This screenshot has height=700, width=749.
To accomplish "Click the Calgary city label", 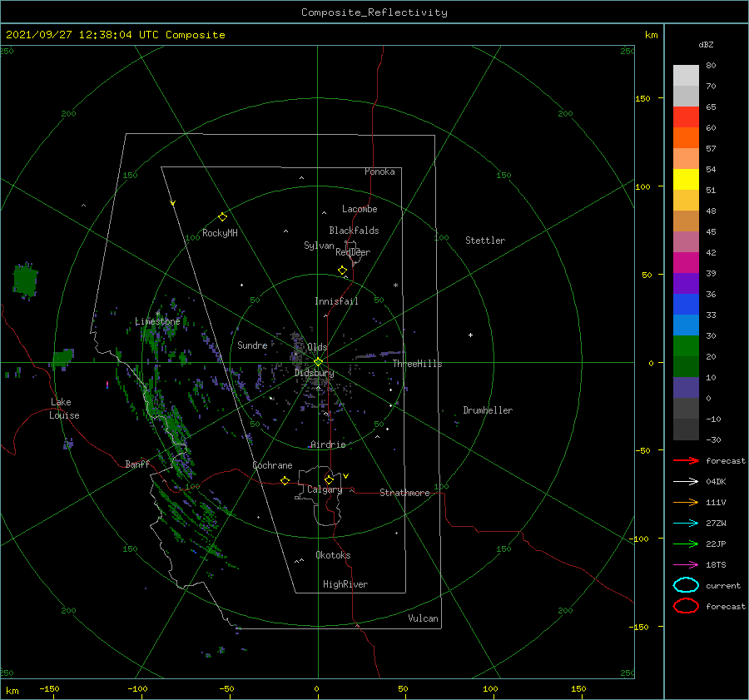I will [325, 489].
